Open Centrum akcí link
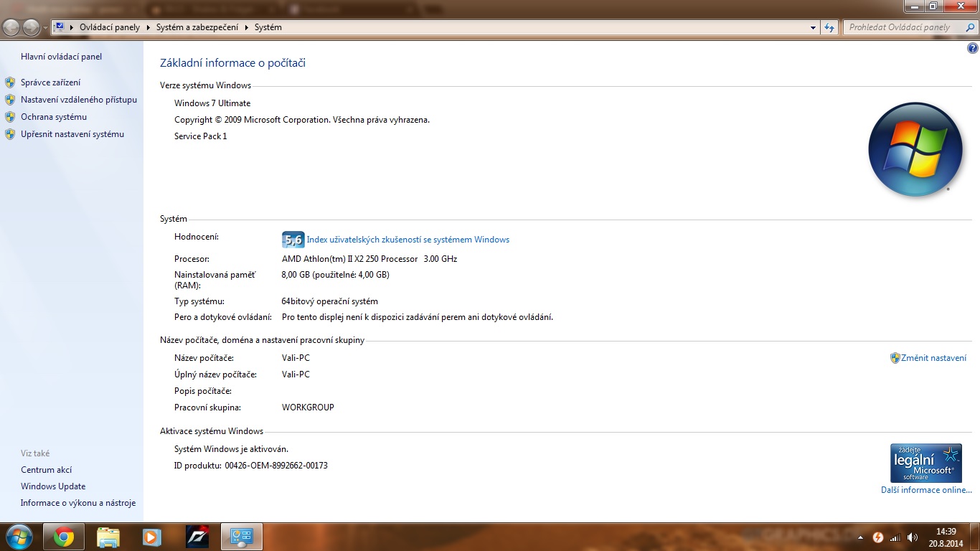 coord(47,470)
